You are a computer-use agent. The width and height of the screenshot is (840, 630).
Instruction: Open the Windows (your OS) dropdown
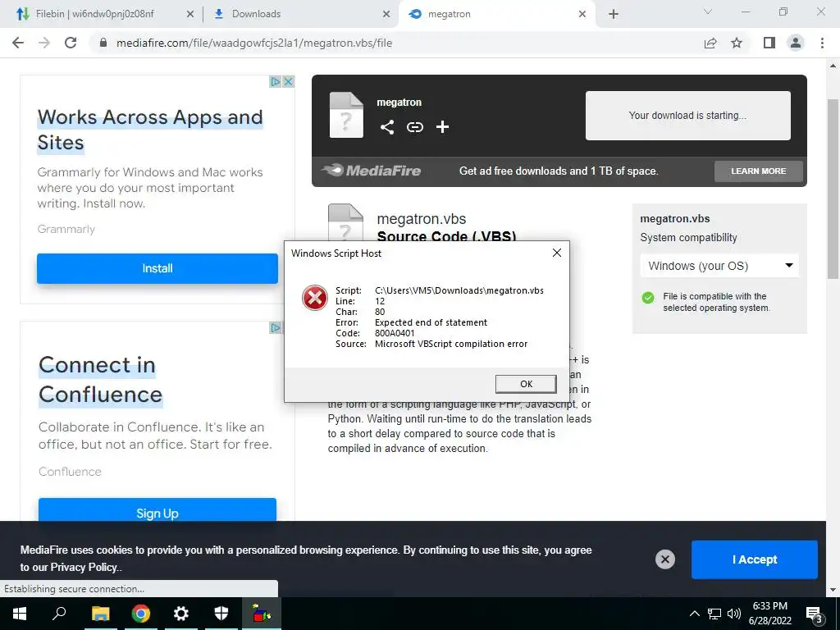(719, 266)
